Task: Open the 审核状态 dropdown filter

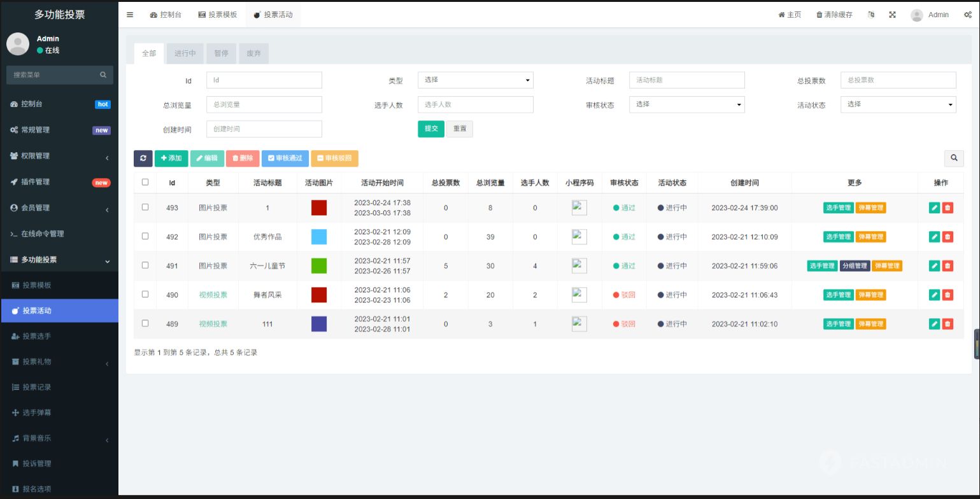Action: [686, 104]
